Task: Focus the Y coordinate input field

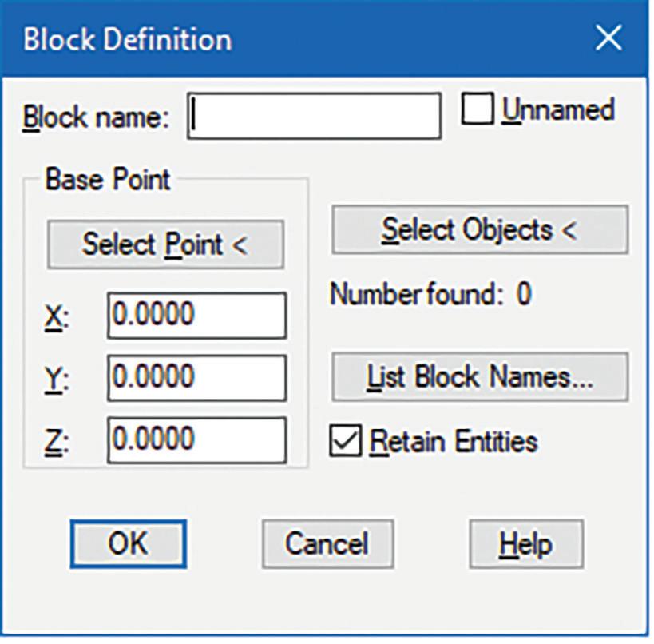Action: point(196,378)
